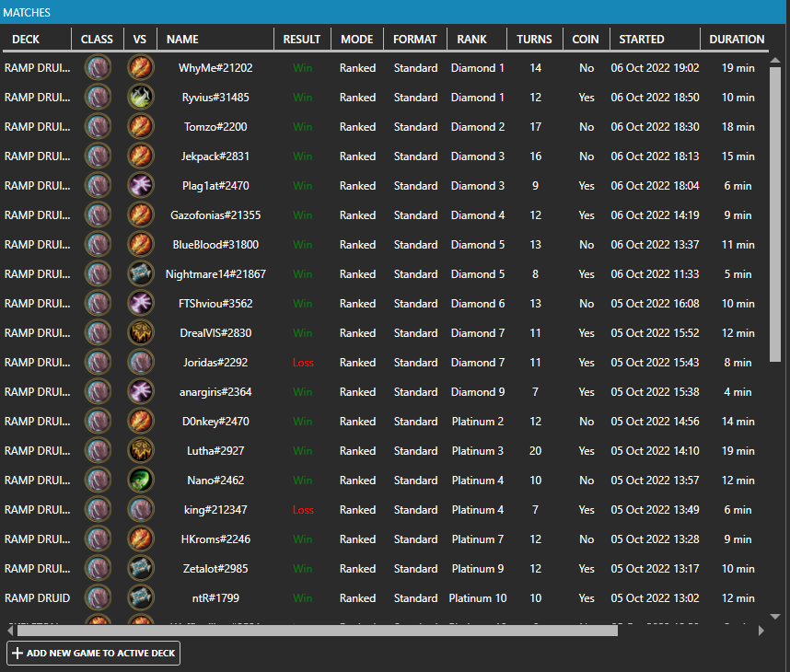Viewport: 790px width, 672px height.
Task: Sort matches by DURATION column header
Action: pyautogui.click(x=737, y=40)
